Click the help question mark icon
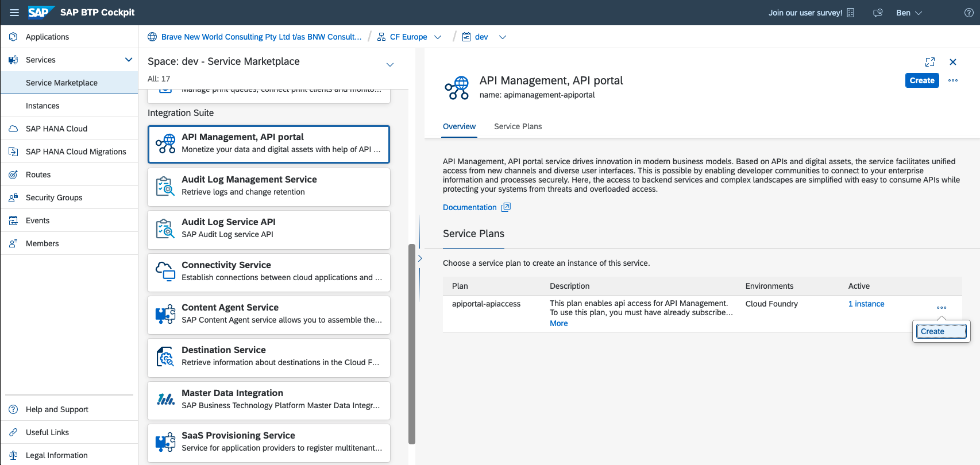This screenshot has height=465, width=980. [x=969, y=13]
